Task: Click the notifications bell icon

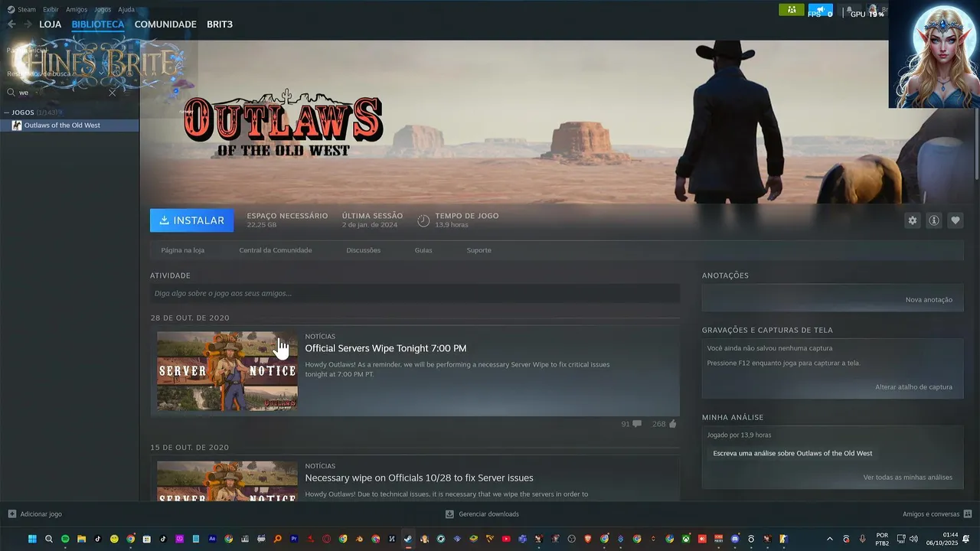Action: click(848, 11)
